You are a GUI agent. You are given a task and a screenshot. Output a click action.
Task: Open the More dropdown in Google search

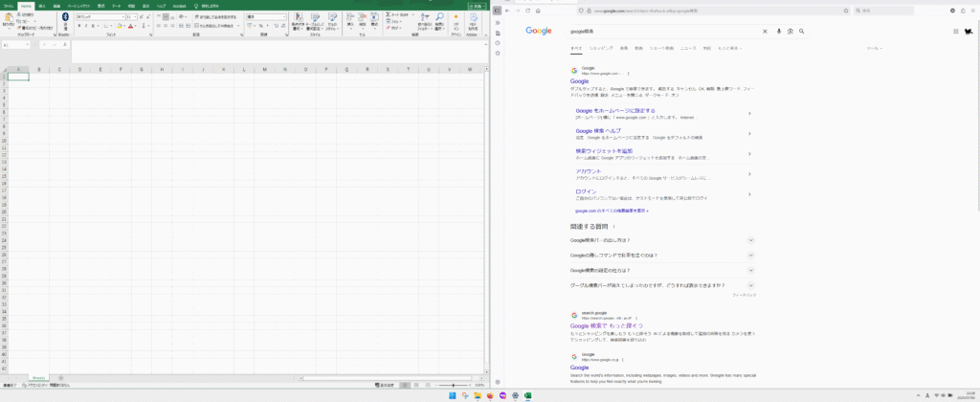coord(730,48)
